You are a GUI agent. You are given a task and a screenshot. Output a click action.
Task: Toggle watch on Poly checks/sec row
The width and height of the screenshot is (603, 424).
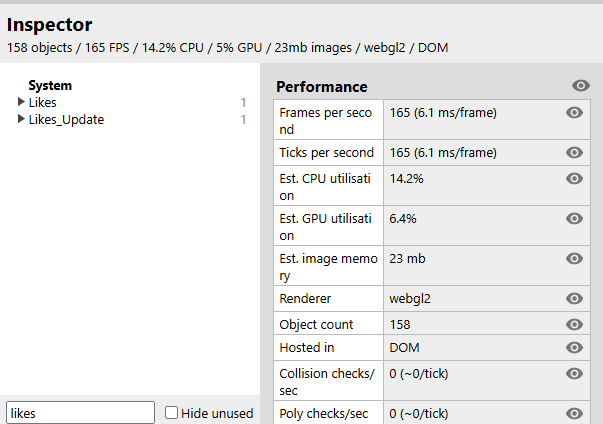coord(574,414)
